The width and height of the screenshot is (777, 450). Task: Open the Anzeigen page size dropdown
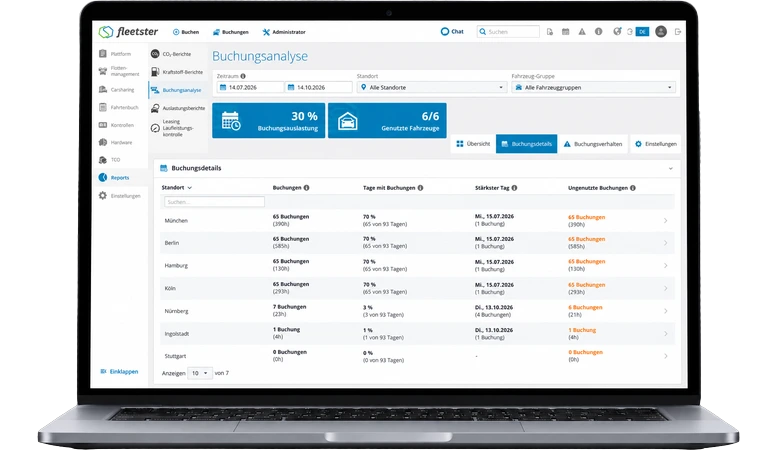coord(200,373)
